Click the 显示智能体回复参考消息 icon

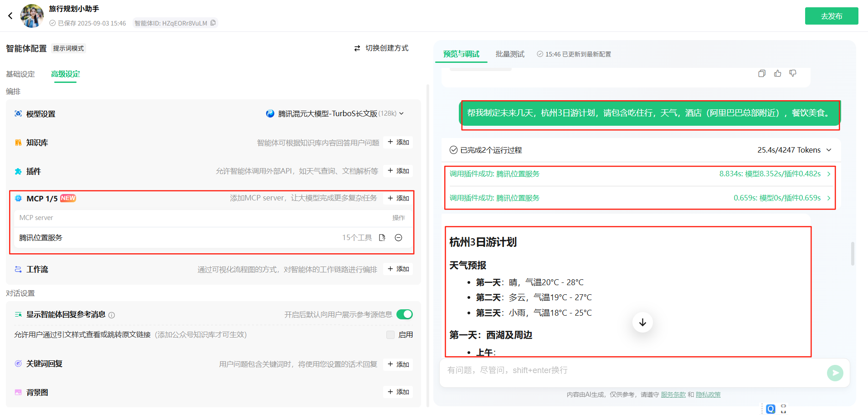[x=18, y=314]
